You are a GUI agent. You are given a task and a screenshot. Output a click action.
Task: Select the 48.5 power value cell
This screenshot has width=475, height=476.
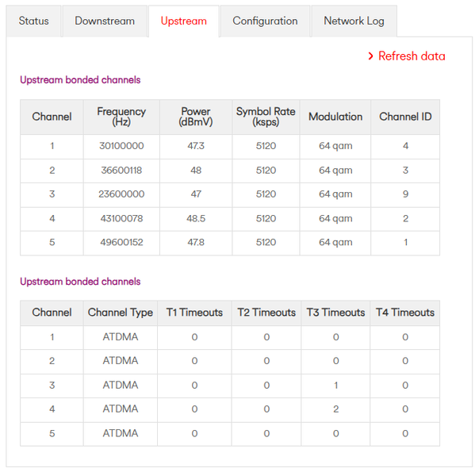click(196, 219)
